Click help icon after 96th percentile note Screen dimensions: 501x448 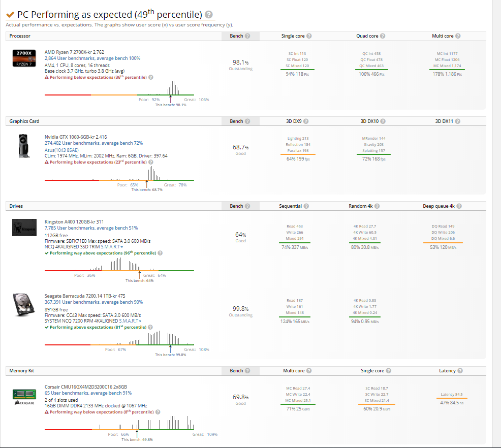point(160,253)
